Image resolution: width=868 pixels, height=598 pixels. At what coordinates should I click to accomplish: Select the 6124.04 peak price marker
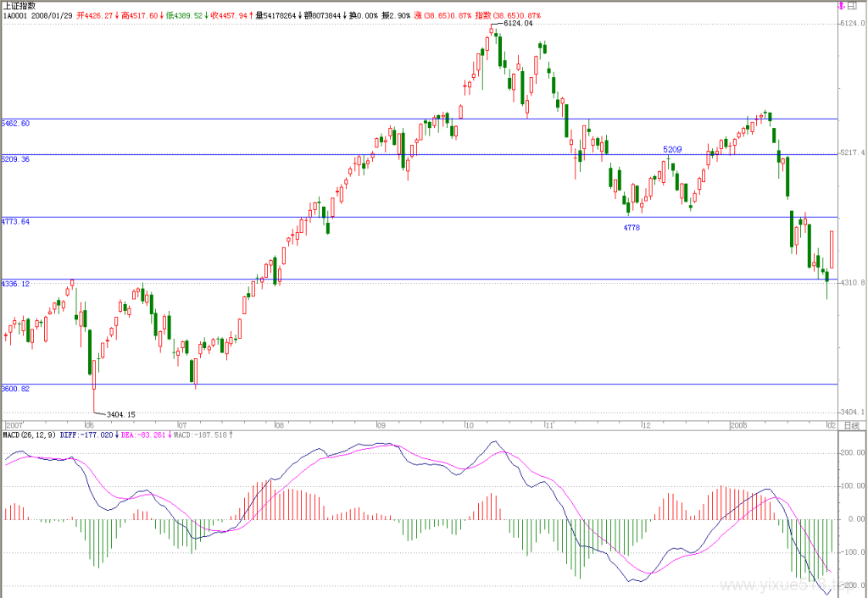coord(518,23)
